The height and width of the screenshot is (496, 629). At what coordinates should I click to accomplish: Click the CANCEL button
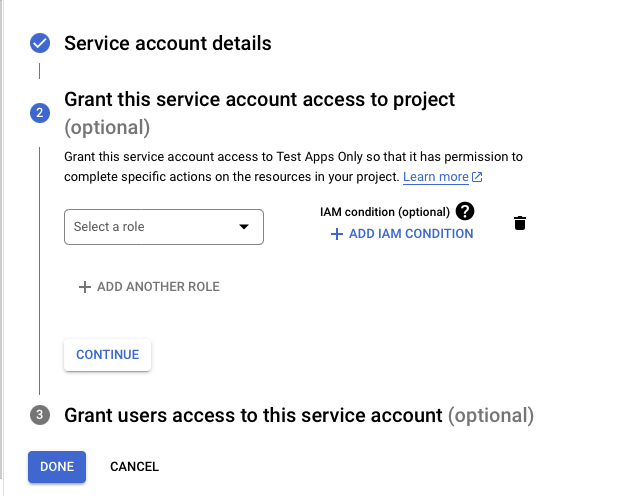pyautogui.click(x=134, y=467)
